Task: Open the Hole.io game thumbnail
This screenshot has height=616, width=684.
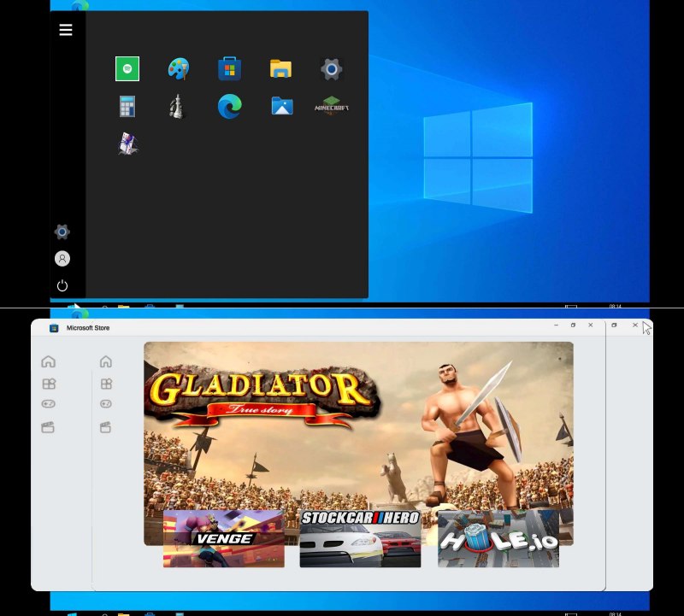Action: coord(498,538)
